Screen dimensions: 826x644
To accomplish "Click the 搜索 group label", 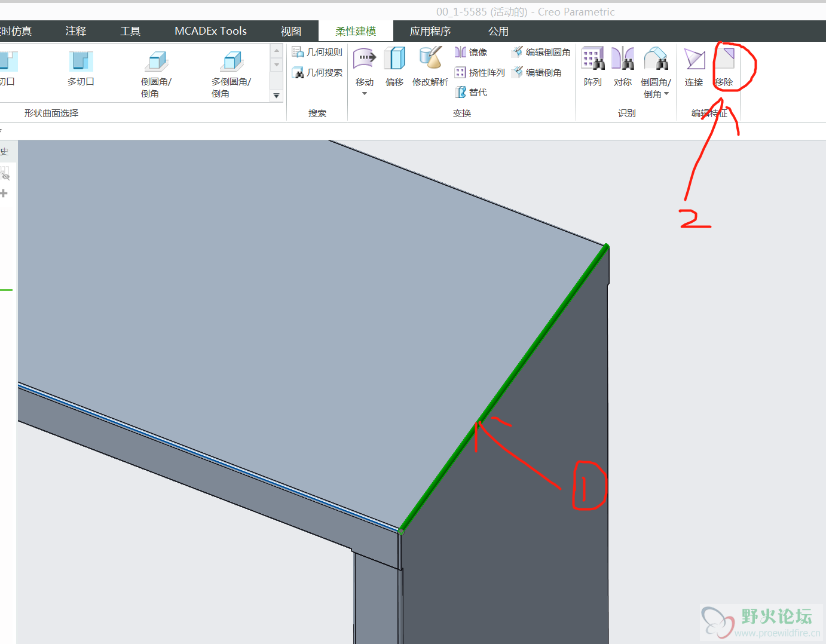I will click(x=317, y=114).
